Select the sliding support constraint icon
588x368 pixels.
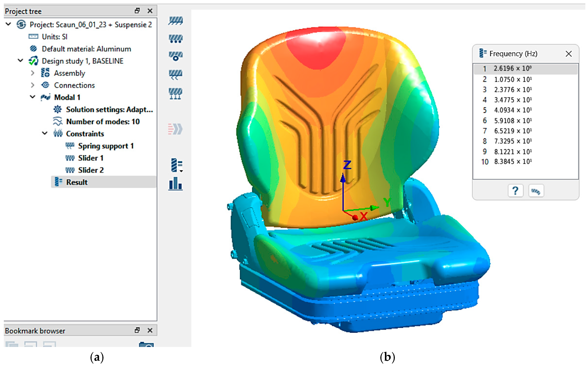175,39
